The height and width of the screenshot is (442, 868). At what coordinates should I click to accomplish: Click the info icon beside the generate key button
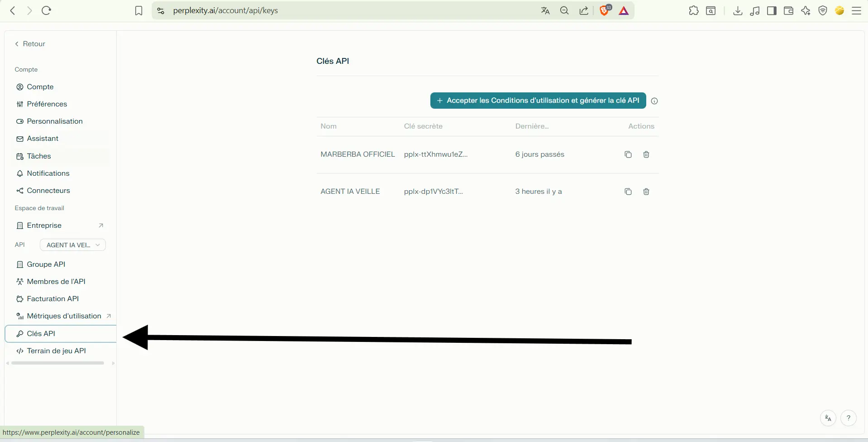[x=654, y=101]
